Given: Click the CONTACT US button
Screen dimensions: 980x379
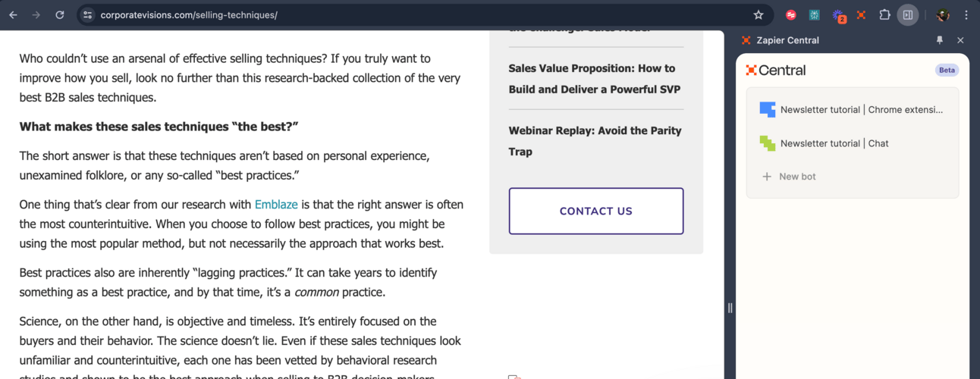Looking at the screenshot, I should click(596, 211).
